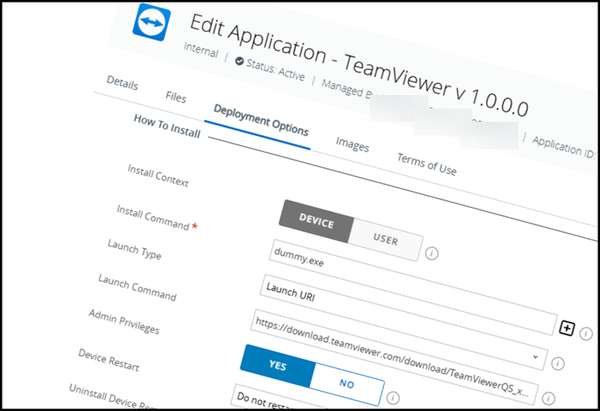Set Install Context to USER
600x411 pixels.
coord(386,240)
